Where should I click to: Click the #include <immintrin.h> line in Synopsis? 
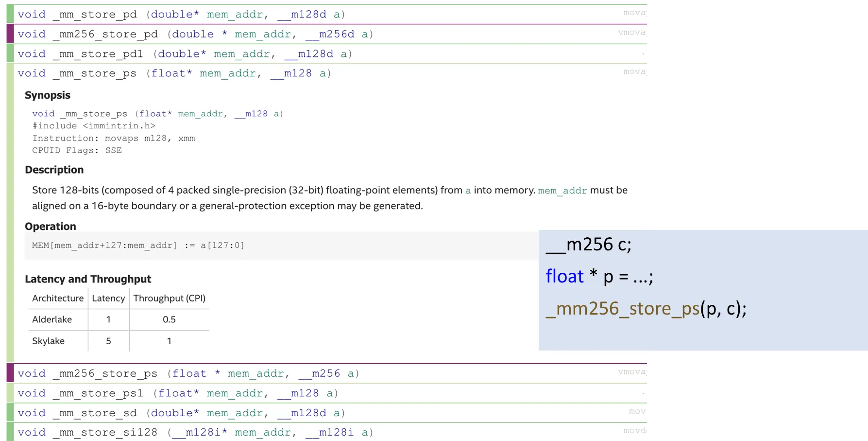94,126
